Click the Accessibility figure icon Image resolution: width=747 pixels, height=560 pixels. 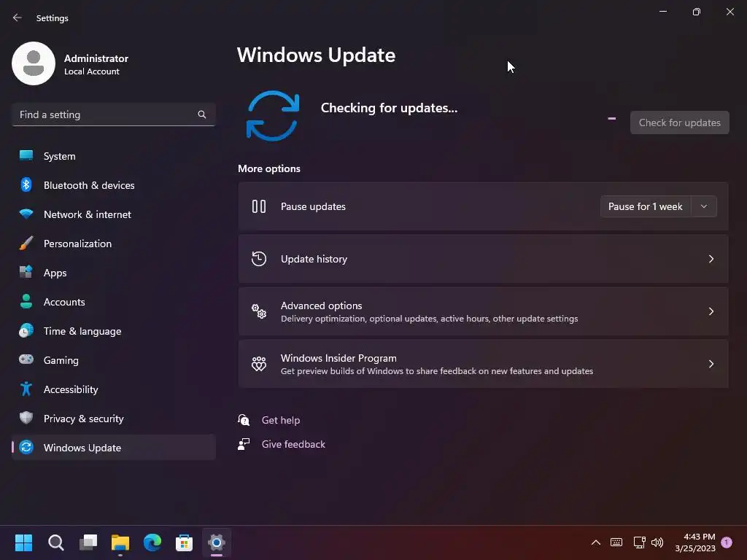point(26,389)
